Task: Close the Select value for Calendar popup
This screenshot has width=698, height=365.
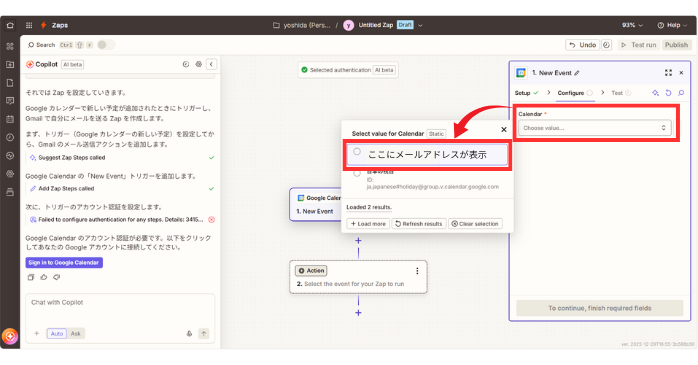Action: tap(504, 130)
